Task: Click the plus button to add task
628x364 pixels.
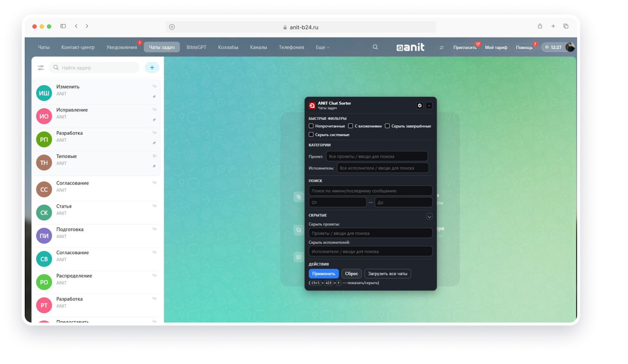Action: click(152, 68)
